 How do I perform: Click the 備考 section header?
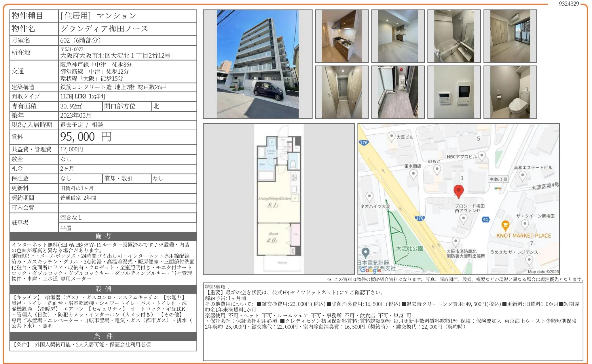coord(103,236)
